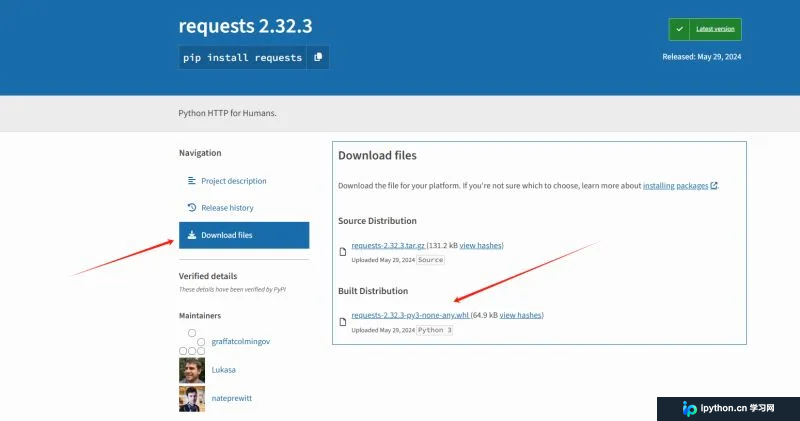Open maintainer graffatcolmingov profile link
800x421 pixels.
tap(241, 341)
